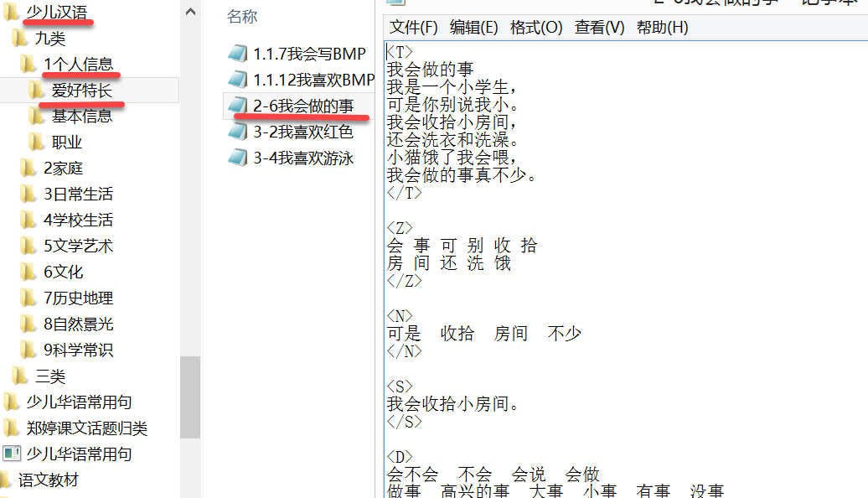Select the 九类 tree folder name
This screenshot has height=498, width=868.
pos(50,38)
